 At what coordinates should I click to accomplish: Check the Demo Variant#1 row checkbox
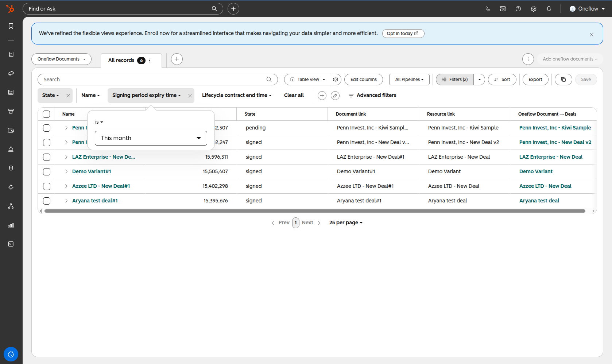point(47,172)
